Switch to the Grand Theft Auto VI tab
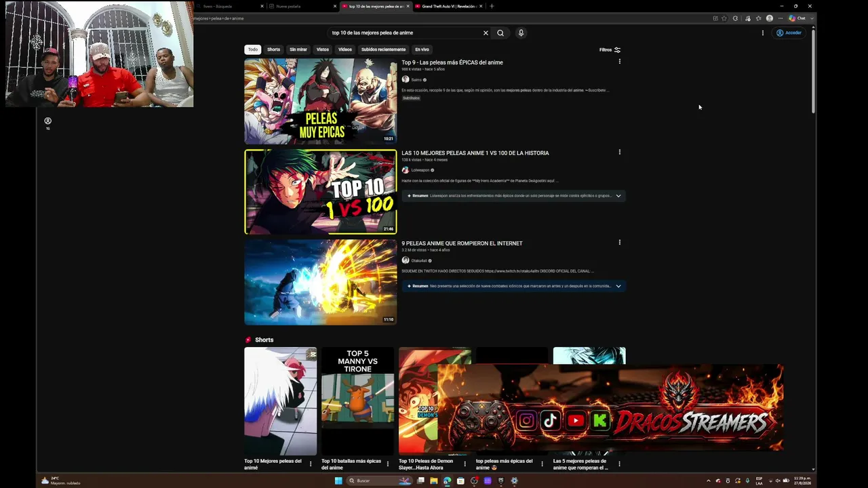This screenshot has height=488, width=868. (x=448, y=6)
